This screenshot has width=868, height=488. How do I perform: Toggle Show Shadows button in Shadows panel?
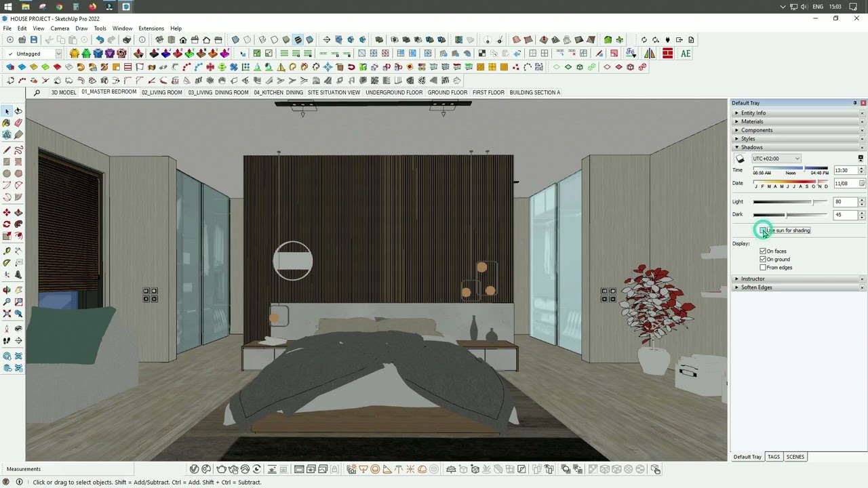(740, 159)
